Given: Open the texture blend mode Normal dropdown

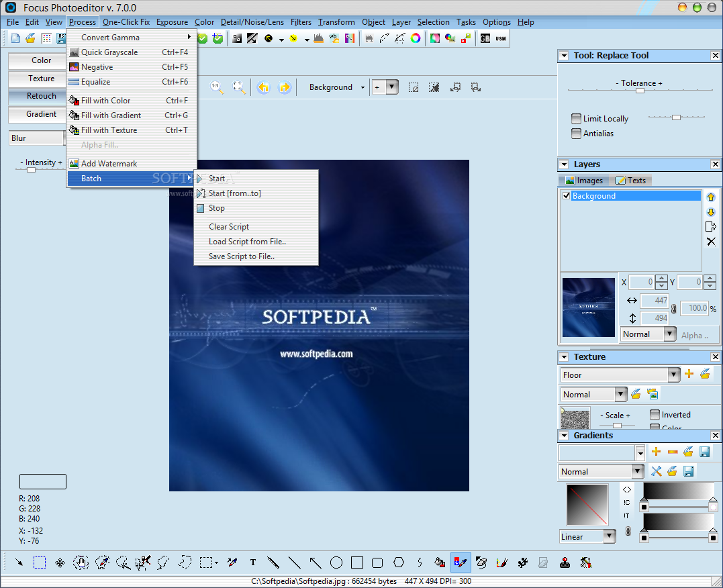Looking at the screenshot, I should [x=621, y=394].
